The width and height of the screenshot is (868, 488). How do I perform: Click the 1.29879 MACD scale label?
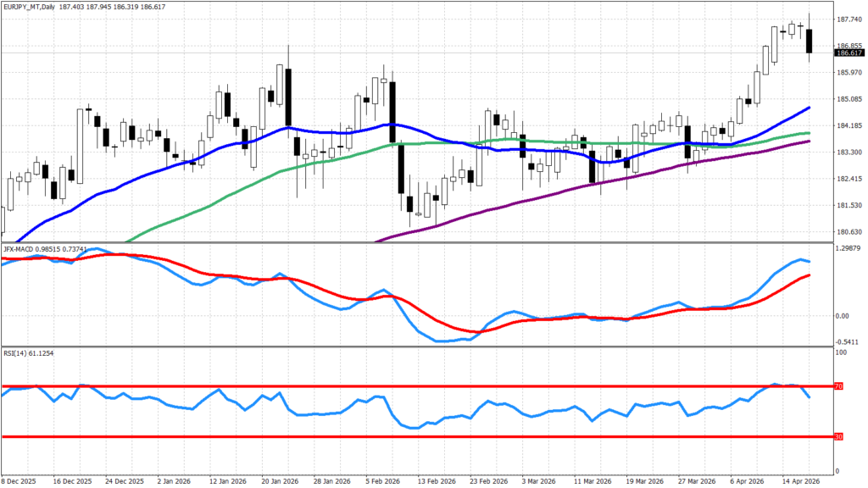(849, 250)
